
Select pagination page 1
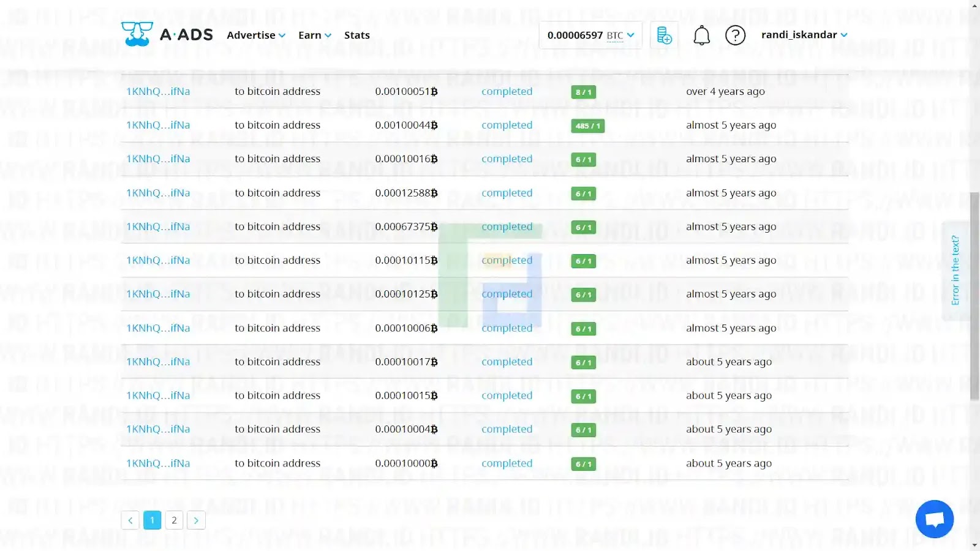click(x=152, y=520)
